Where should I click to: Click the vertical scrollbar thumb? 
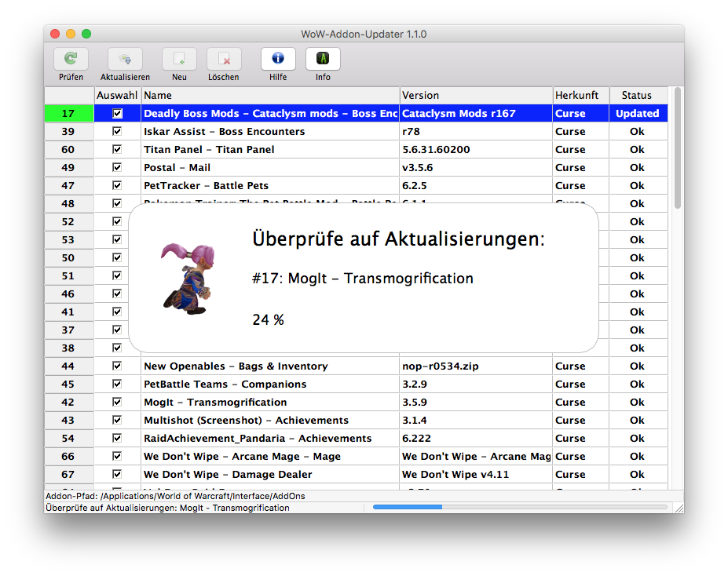tap(678, 148)
